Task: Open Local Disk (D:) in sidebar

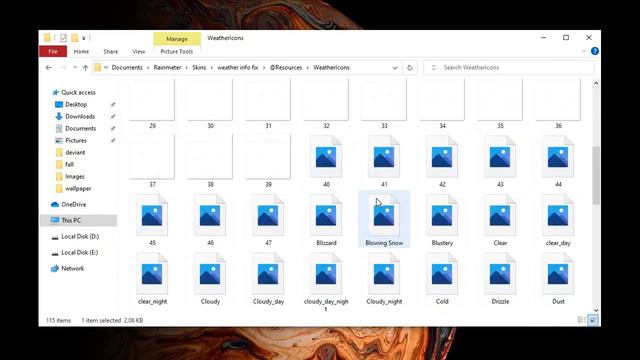Action: click(x=76, y=237)
